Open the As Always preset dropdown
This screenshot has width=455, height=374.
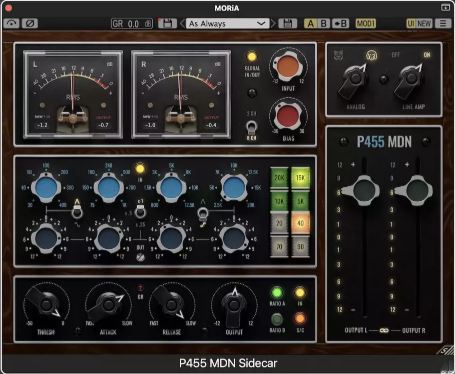tap(227, 23)
